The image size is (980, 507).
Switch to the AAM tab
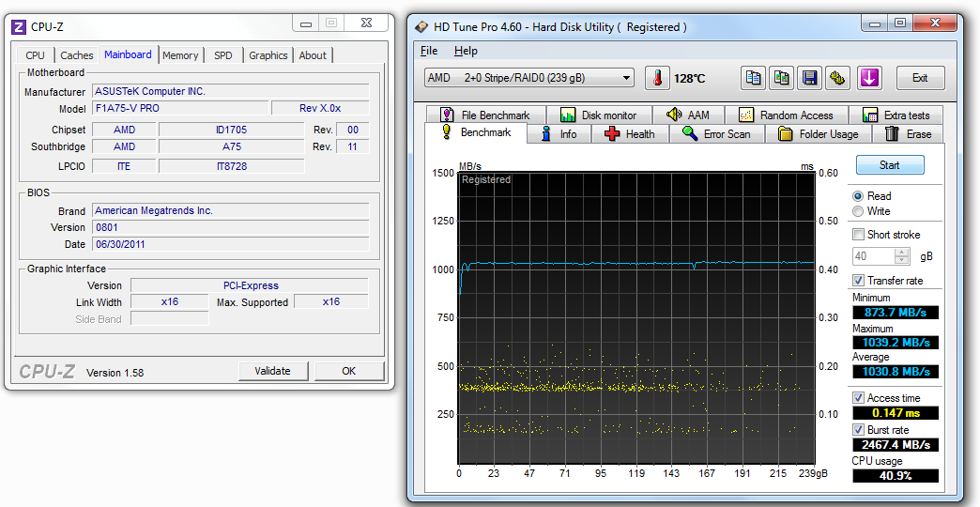coord(688,115)
